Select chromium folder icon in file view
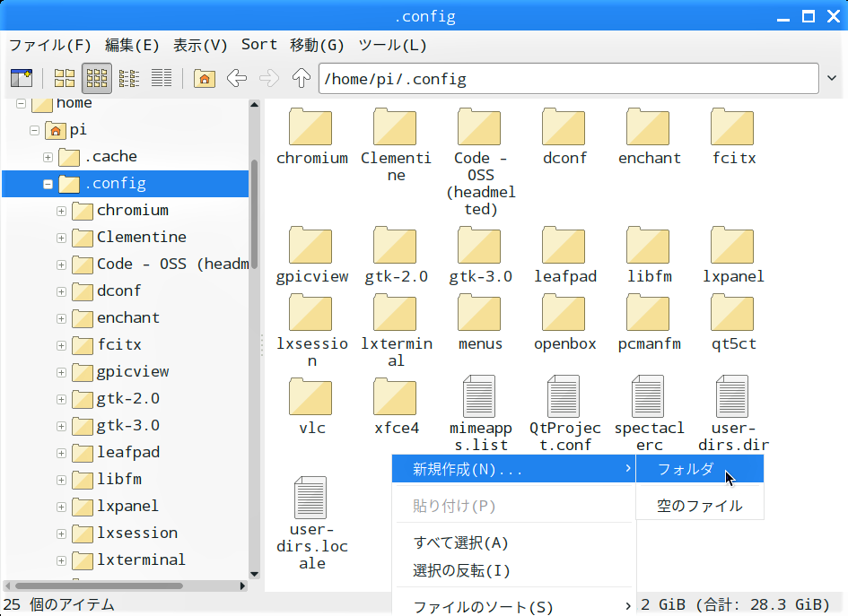Viewport: 848px width, 616px height. pyautogui.click(x=310, y=126)
